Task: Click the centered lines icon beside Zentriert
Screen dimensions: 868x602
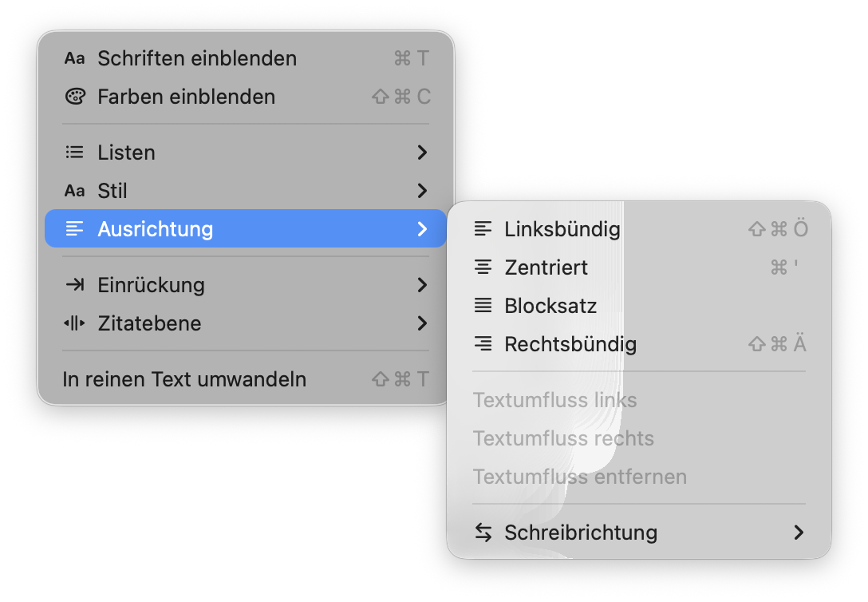Action: click(483, 267)
